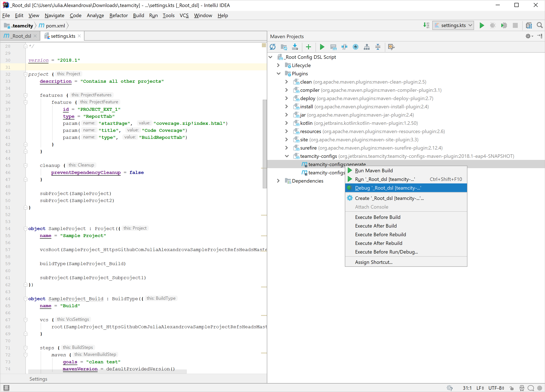The image size is (545, 392).
Task: Expand the Lifecycle section in Maven panel
Action: pos(278,65)
